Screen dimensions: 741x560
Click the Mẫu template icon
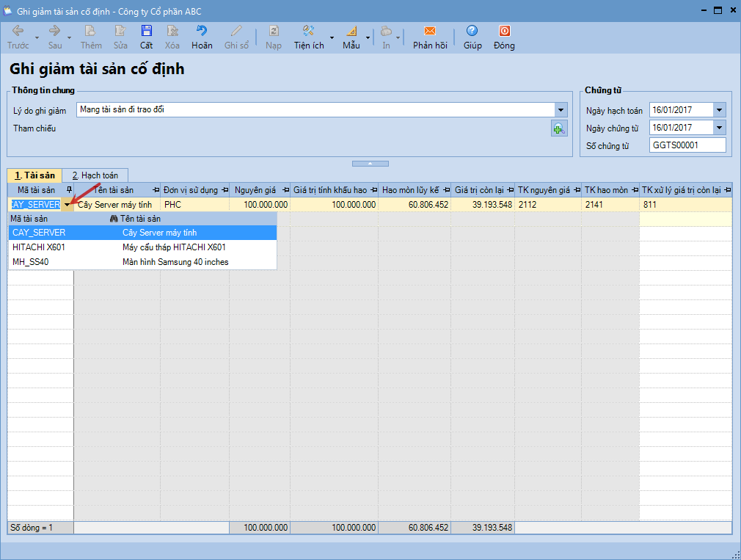[x=351, y=32]
